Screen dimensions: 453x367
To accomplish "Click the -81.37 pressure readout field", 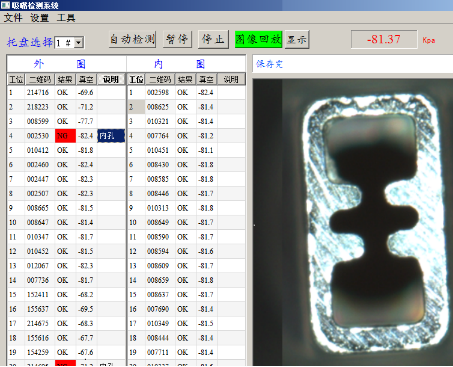I will [384, 39].
